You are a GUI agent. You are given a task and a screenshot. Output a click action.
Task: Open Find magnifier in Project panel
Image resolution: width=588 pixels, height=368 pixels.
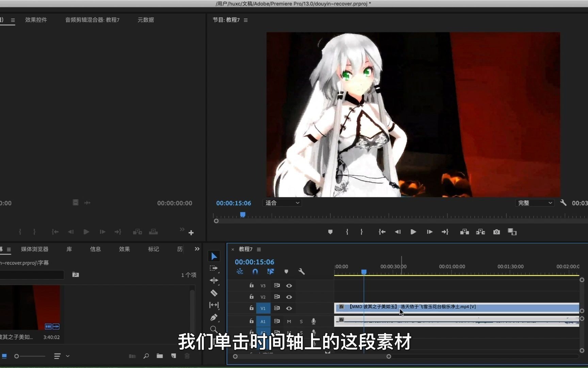tap(146, 356)
